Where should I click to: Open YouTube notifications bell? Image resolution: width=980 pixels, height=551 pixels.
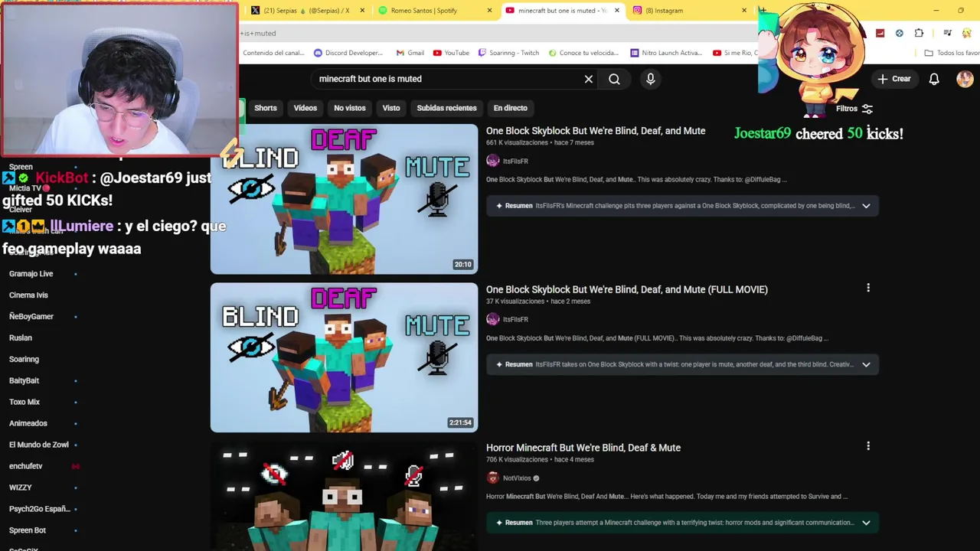tap(934, 79)
